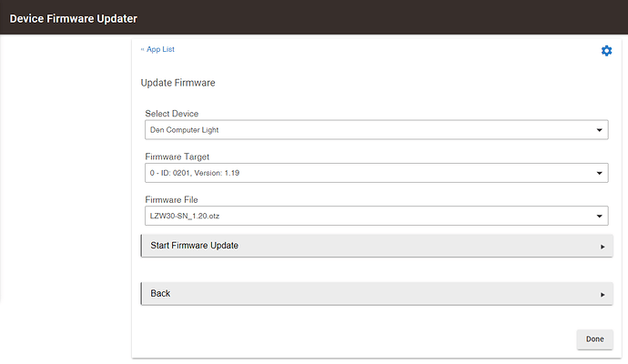Open the settings gear icon
Image resolution: width=628 pixels, height=364 pixels.
[x=606, y=51]
